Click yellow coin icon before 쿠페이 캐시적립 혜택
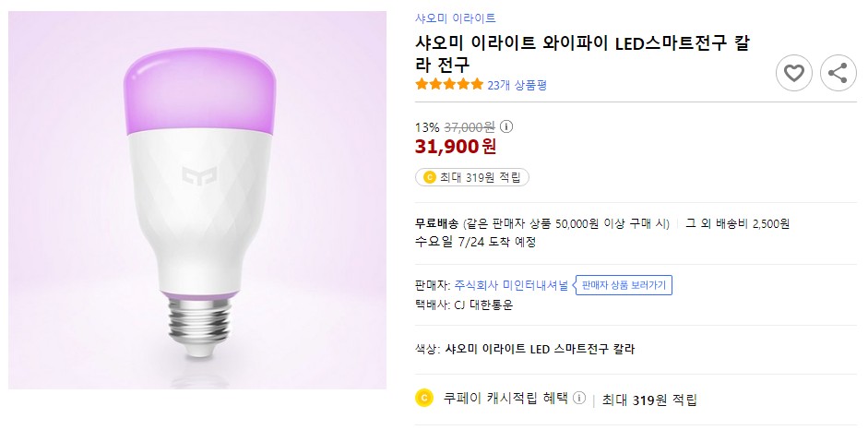 pyautogui.click(x=424, y=399)
